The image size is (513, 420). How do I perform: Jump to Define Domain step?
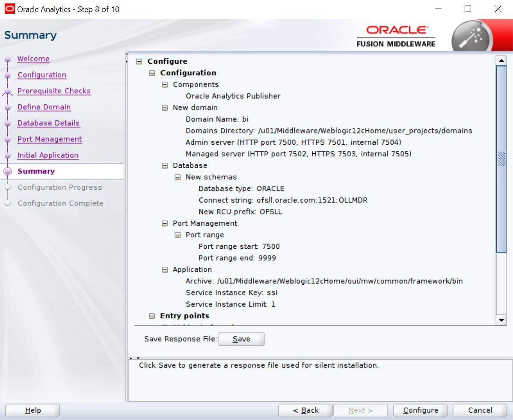tap(44, 107)
